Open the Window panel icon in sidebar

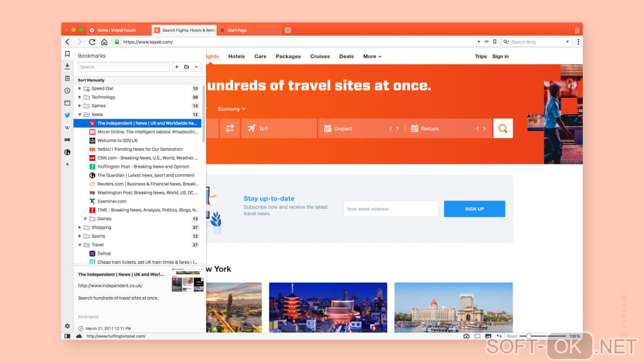click(68, 103)
